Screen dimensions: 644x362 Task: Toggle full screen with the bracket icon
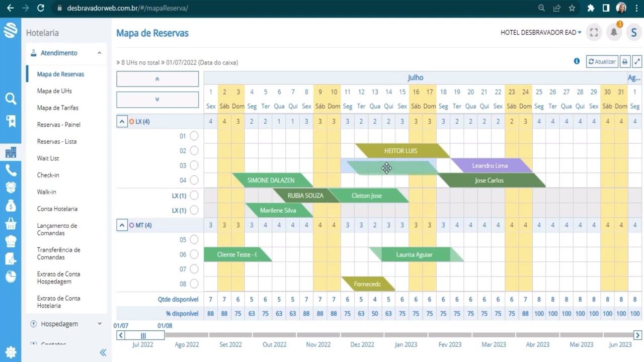594,32
